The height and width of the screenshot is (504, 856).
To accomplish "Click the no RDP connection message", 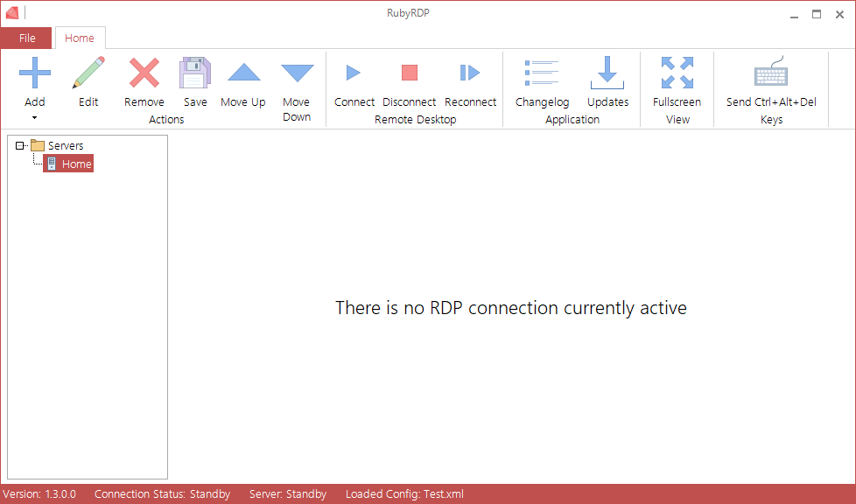I will click(x=511, y=308).
